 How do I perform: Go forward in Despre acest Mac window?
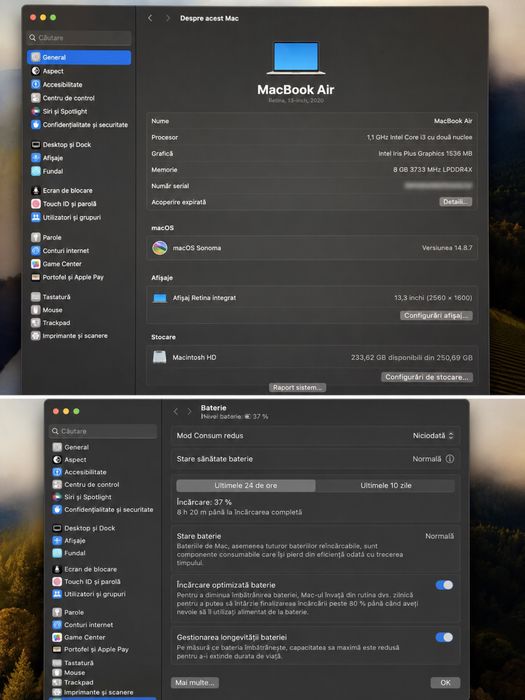coord(167,18)
